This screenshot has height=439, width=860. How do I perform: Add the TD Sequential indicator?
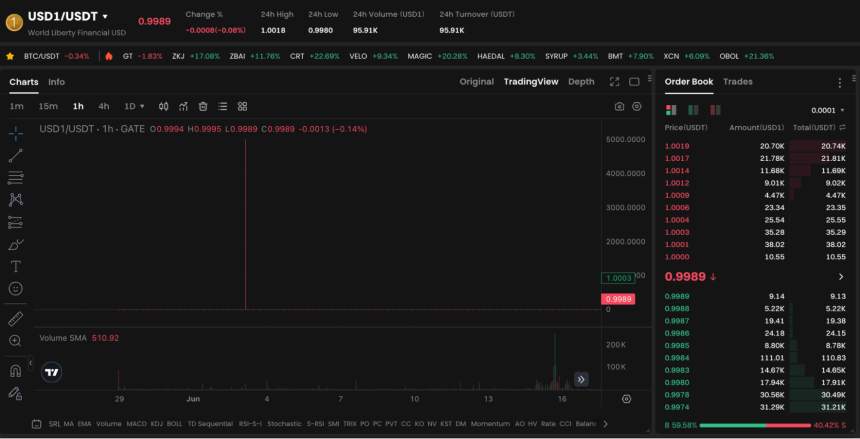pos(210,424)
